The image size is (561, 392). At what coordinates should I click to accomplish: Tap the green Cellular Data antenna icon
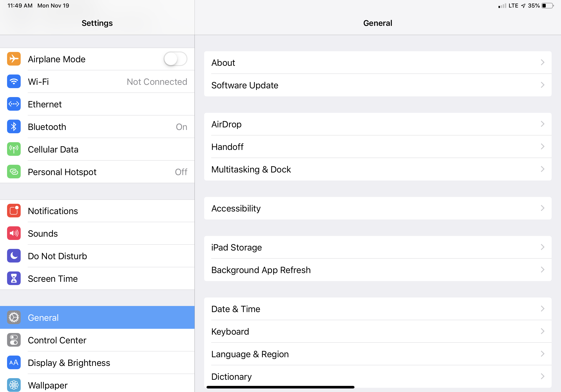click(x=14, y=149)
